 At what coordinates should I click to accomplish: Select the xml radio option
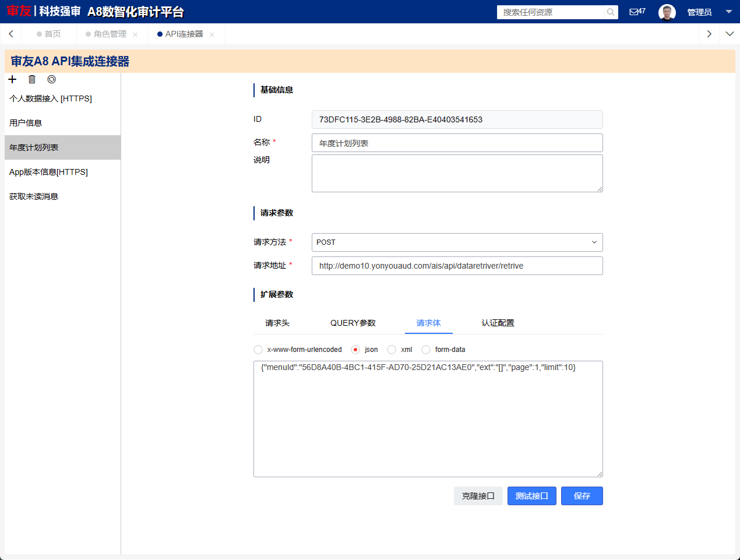pyautogui.click(x=392, y=350)
